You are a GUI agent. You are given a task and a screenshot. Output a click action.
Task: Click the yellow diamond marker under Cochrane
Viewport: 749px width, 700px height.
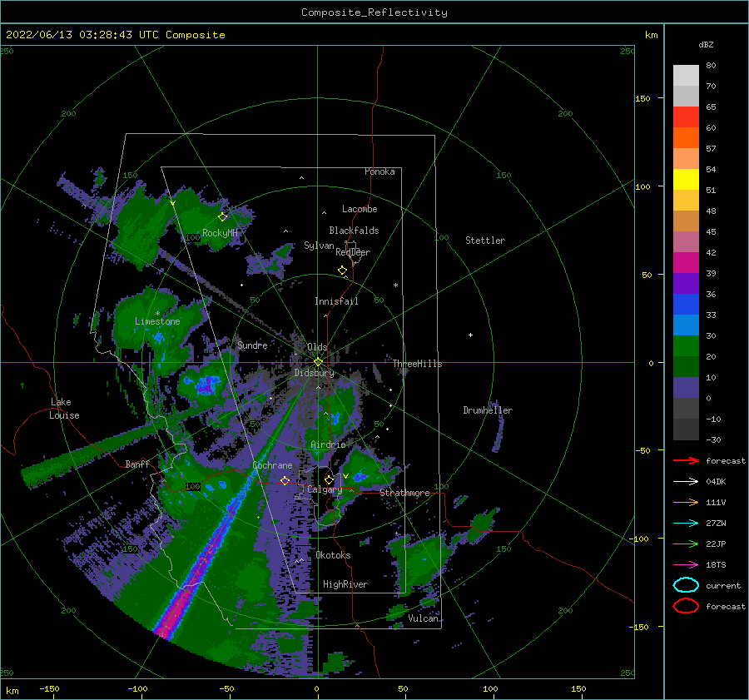coord(285,480)
